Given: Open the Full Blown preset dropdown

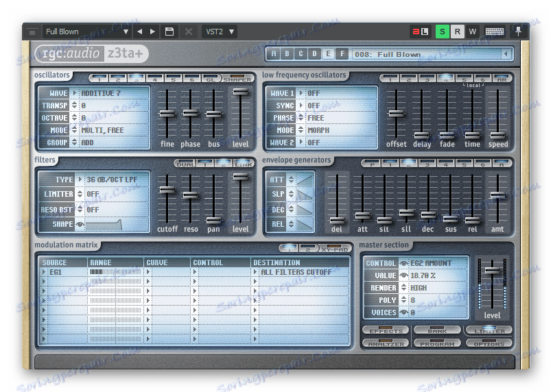Looking at the screenshot, I should (86, 32).
